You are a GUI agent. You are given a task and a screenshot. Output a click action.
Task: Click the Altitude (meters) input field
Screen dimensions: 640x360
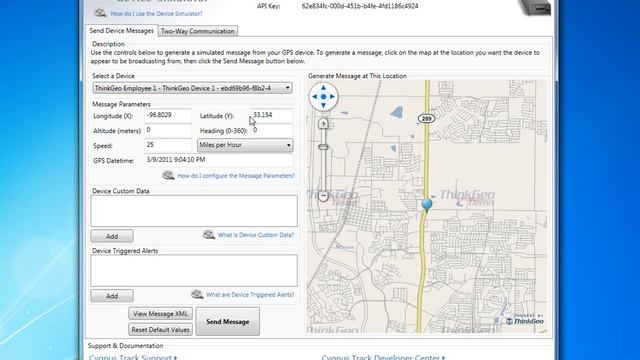click(168, 130)
